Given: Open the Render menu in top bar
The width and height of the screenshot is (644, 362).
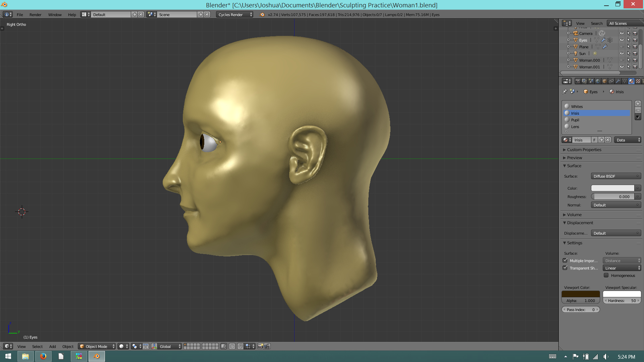Looking at the screenshot, I should pos(35,14).
